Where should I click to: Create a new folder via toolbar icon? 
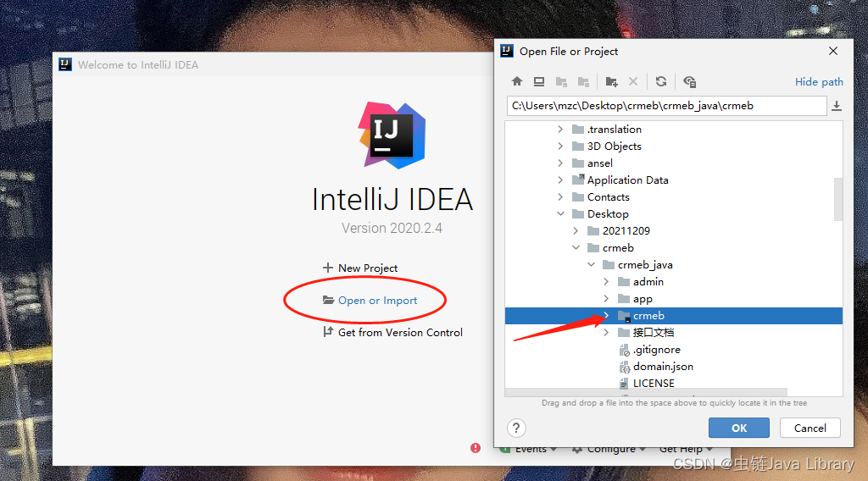pos(611,82)
